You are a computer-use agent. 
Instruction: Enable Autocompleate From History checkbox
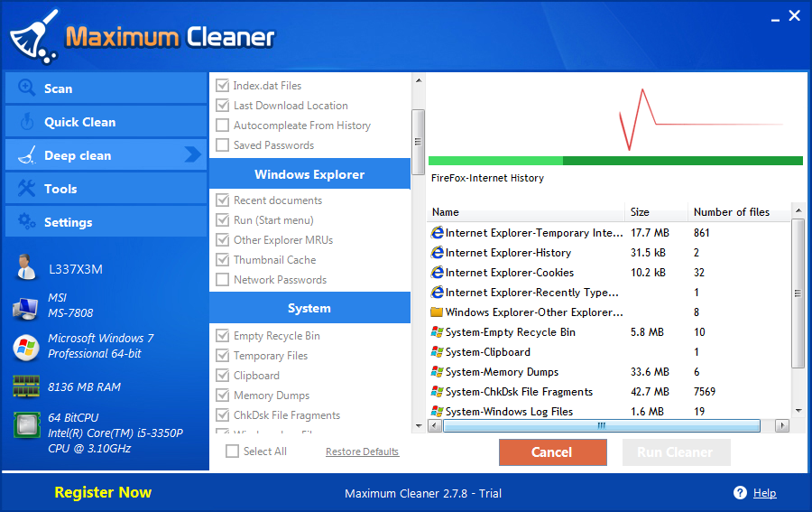[222, 125]
